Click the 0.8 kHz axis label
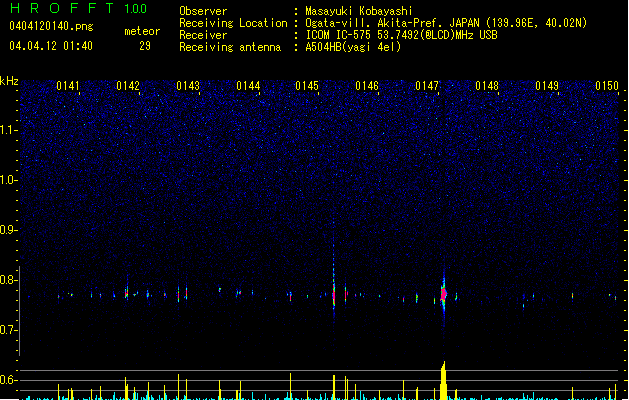This screenshot has width=629, height=400. click(x=8, y=280)
